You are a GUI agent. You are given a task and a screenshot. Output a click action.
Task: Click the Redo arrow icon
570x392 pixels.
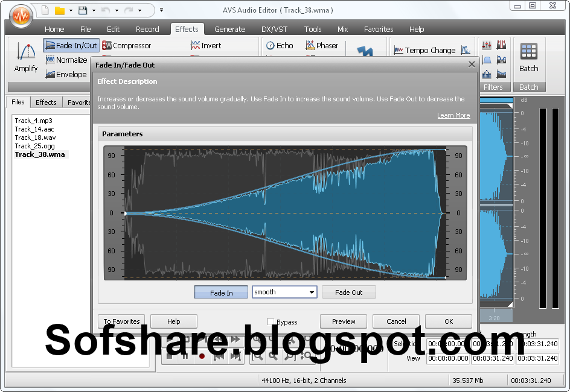129,10
